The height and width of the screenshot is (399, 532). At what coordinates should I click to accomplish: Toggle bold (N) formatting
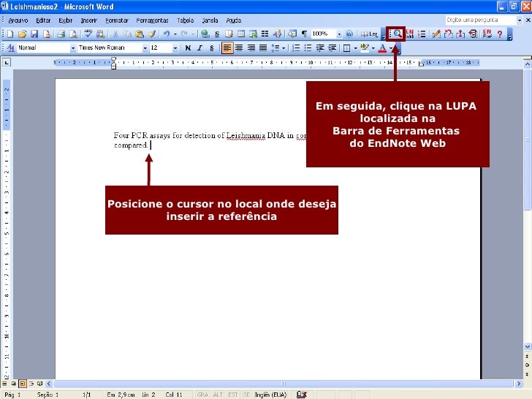[x=188, y=47]
